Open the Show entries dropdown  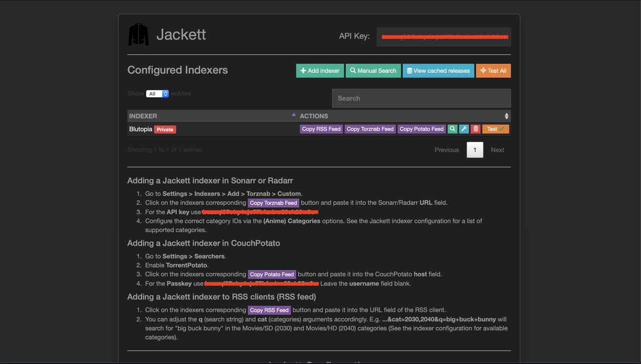tap(157, 94)
